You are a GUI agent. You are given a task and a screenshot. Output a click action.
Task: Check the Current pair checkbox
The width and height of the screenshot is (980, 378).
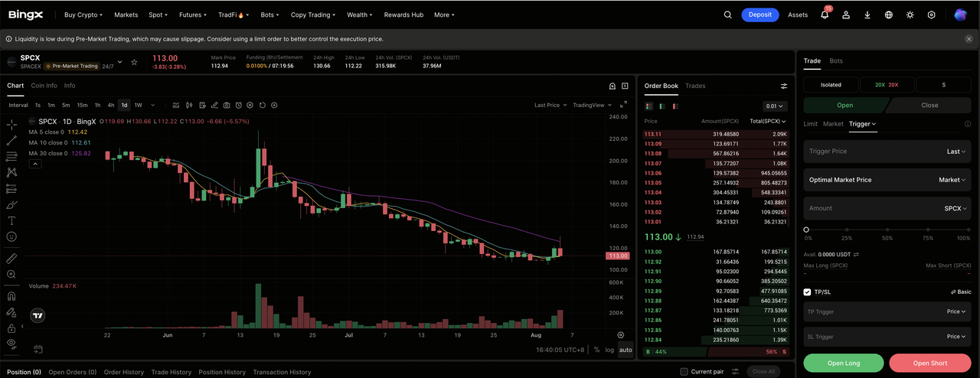click(x=684, y=372)
